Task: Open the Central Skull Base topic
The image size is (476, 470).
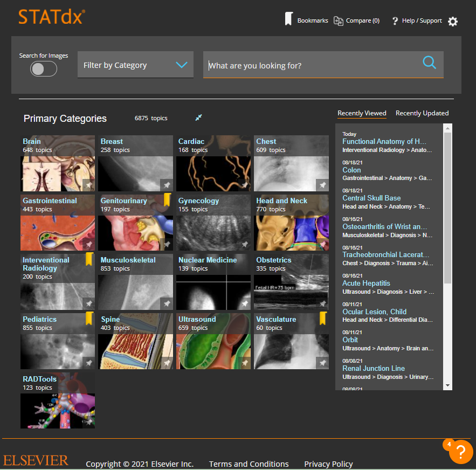Action: pyautogui.click(x=371, y=198)
